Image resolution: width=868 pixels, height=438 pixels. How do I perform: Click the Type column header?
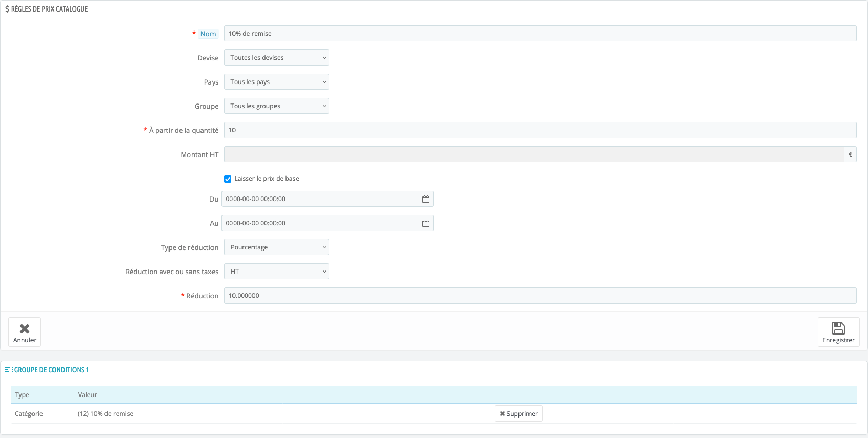pyautogui.click(x=22, y=395)
